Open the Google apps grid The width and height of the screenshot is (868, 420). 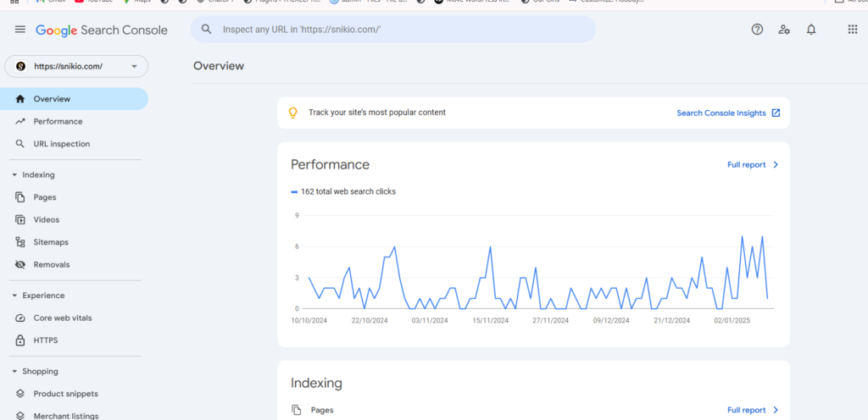point(853,30)
